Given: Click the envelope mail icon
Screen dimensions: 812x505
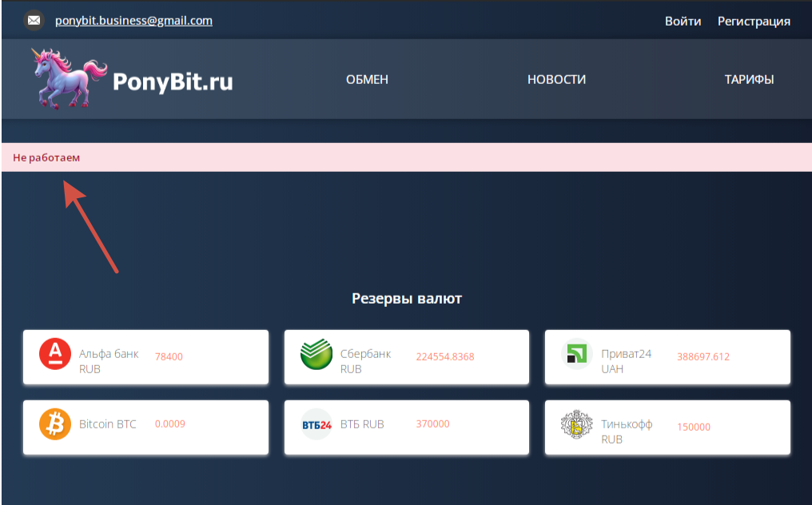Looking at the screenshot, I should coord(33,19).
